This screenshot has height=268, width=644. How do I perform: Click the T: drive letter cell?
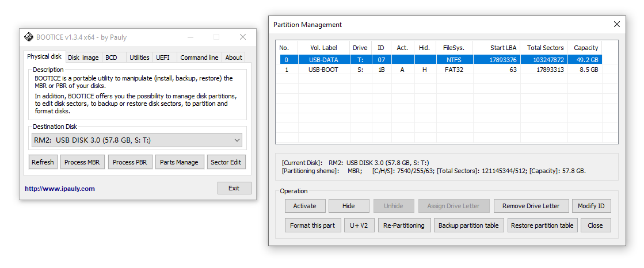tap(360, 60)
